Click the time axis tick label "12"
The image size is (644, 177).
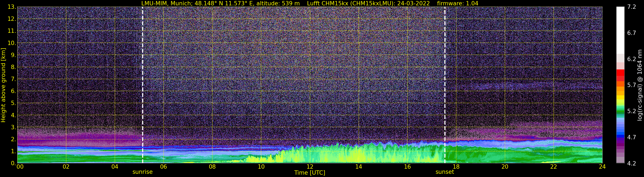(x=310, y=167)
